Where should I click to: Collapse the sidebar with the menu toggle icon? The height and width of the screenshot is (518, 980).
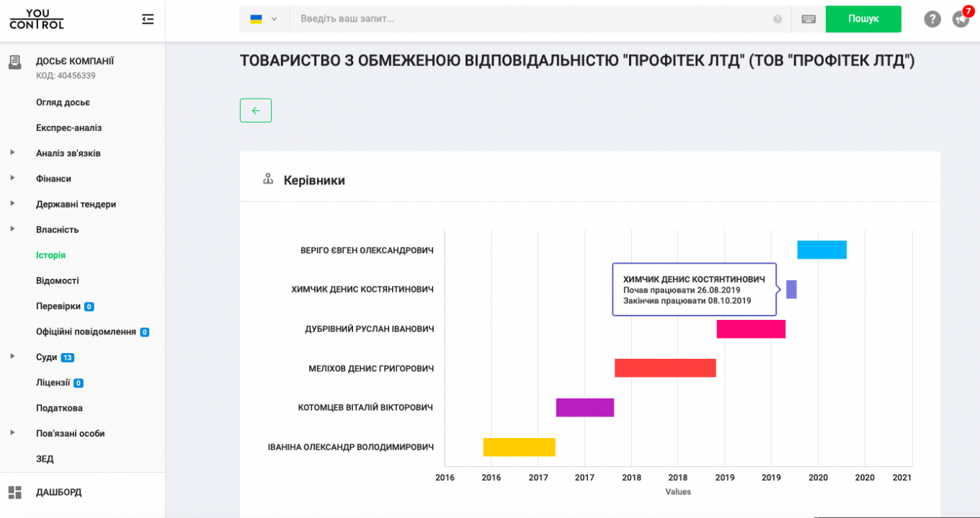tap(148, 19)
